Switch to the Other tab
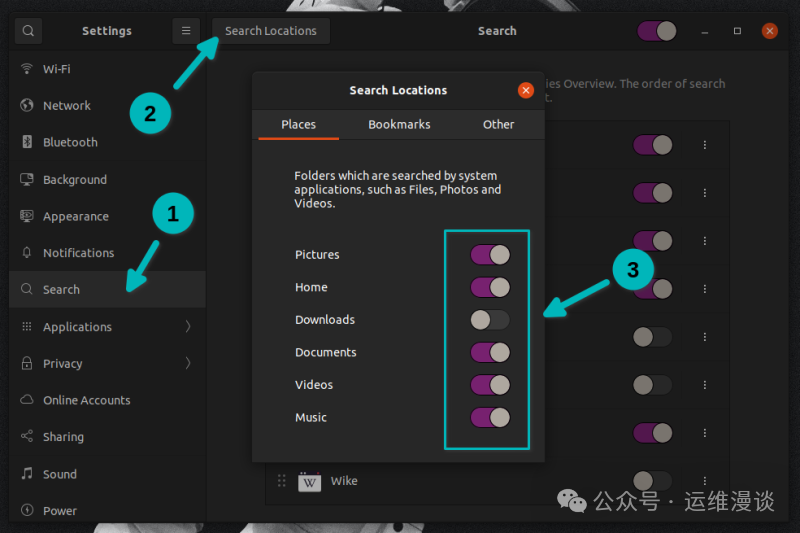The image size is (800, 533). tap(498, 124)
